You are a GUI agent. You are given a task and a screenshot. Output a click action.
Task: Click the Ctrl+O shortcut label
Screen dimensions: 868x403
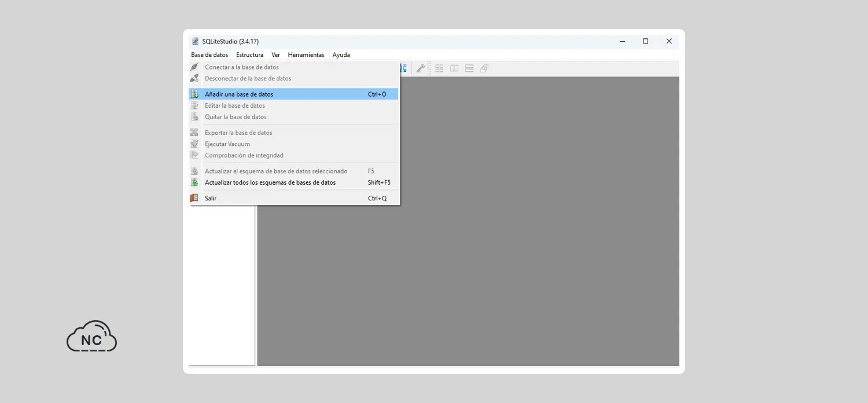click(x=377, y=94)
